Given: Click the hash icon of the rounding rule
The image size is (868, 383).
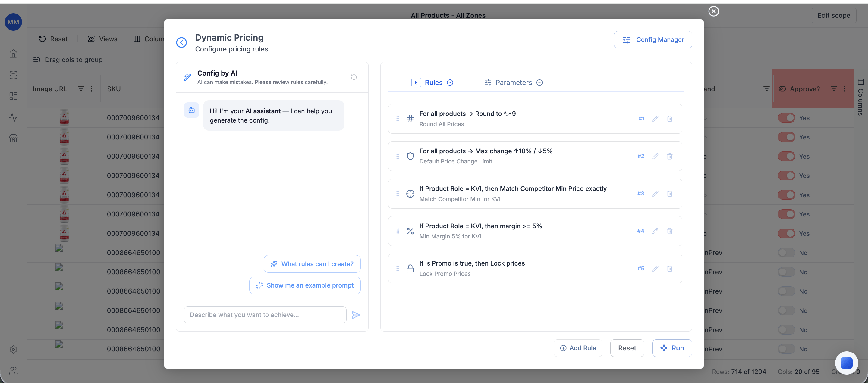Looking at the screenshot, I should [410, 118].
